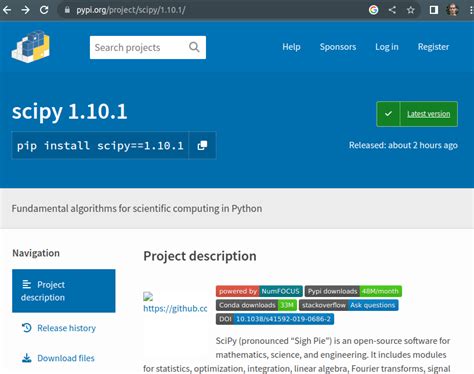Image resolution: width=474 pixels, height=374 pixels.
Task: Click the Latest version button
Action: [x=417, y=114]
